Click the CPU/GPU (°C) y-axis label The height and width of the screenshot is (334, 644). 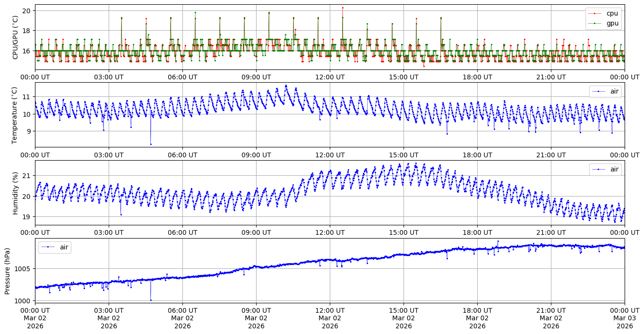[15, 37]
